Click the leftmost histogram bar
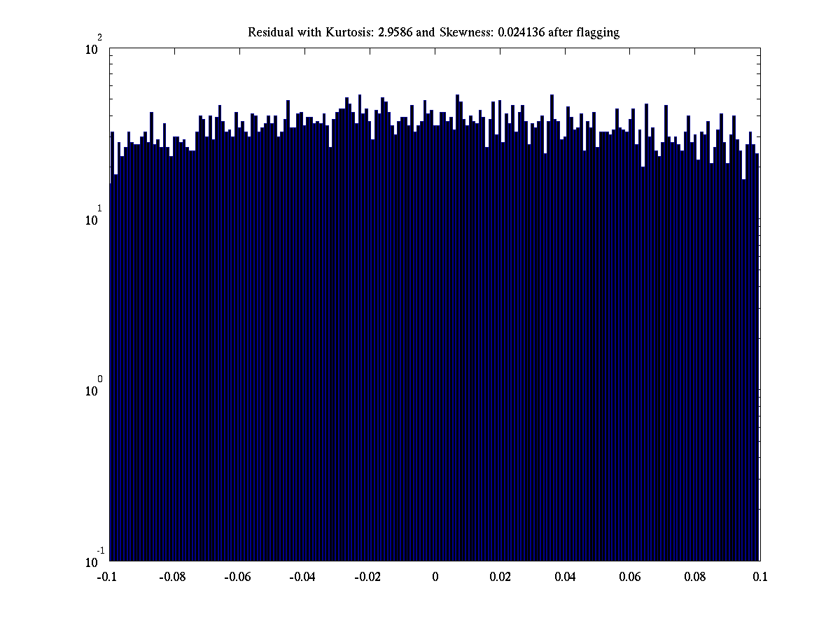840x630 pixels. pyautogui.click(x=111, y=371)
